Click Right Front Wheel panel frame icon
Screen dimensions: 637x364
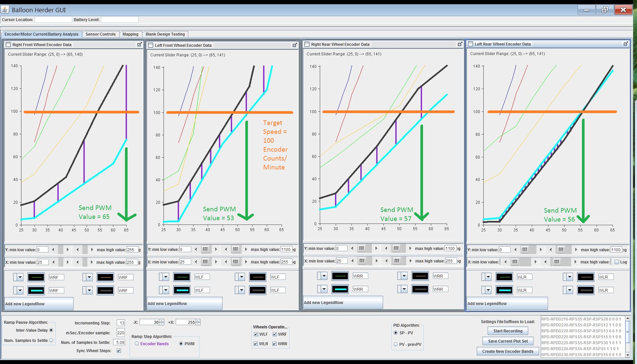point(8,45)
